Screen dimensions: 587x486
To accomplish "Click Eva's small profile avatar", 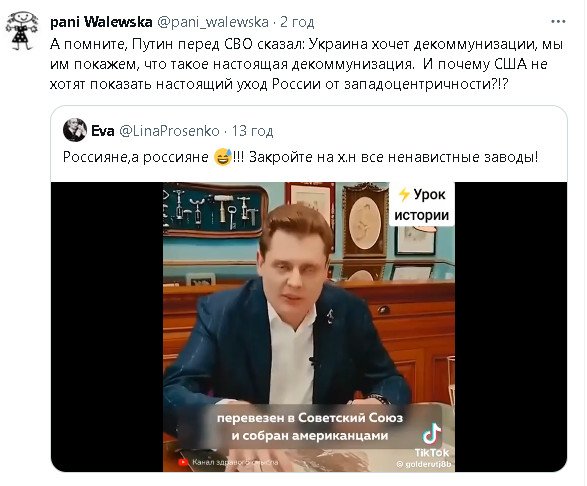I will (75, 130).
